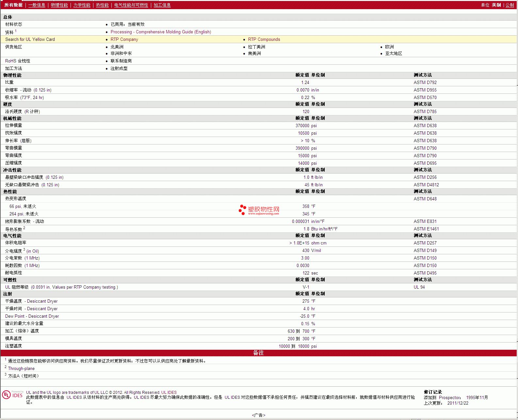
Task: Click the UL flammability rating V-1
Action: pyautogui.click(x=306, y=287)
